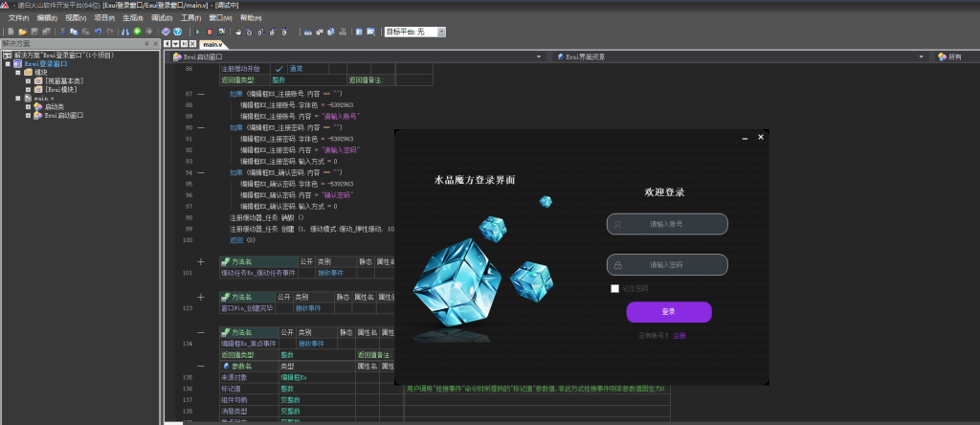Click the New file toolbar icon
980x425 pixels.
coord(11,32)
